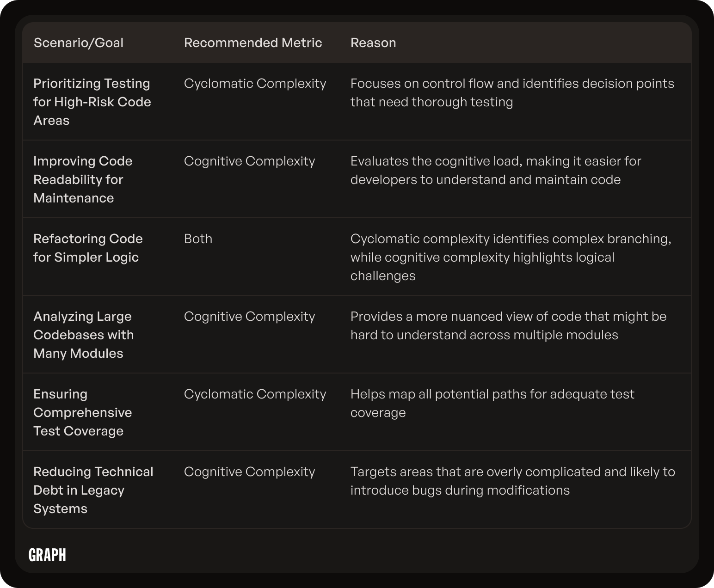The image size is (714, 588).
Task: Click the reason "Cyclomatic complexity identifies complex branching"
Action: (511, 257)
